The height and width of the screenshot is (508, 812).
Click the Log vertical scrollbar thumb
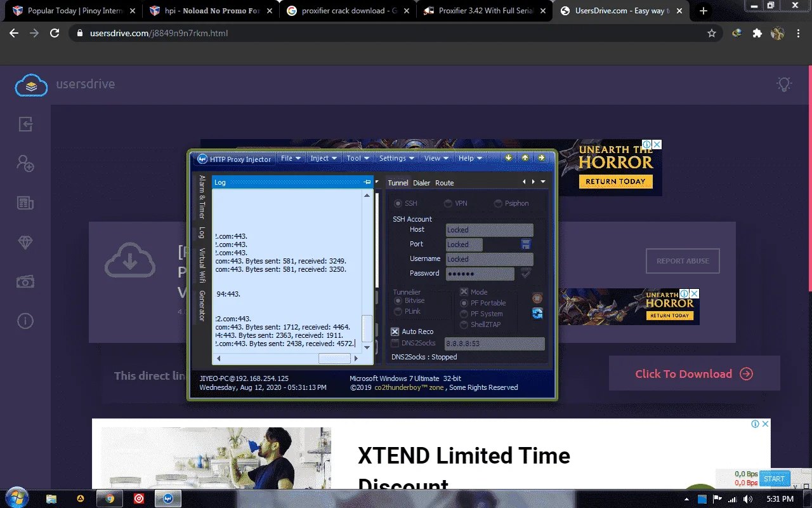(367, 329)
